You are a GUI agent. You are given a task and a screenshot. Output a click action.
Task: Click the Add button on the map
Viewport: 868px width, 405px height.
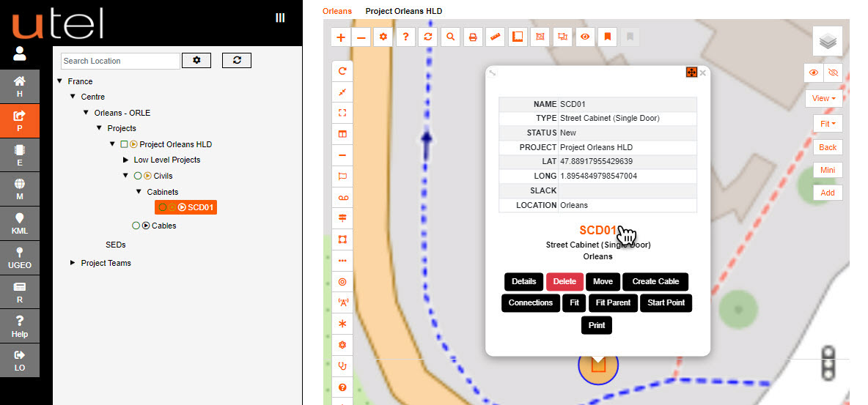click(828, 193)
